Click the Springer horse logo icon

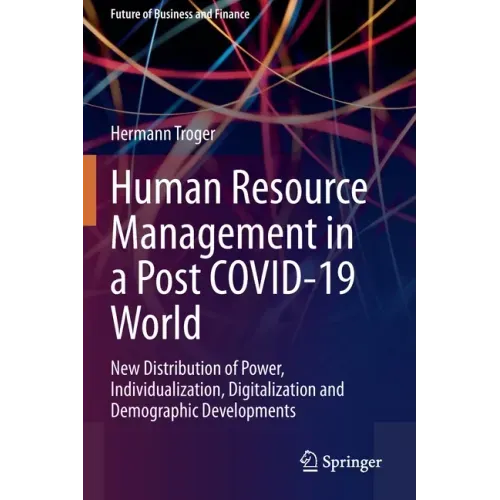coord(309,461)
